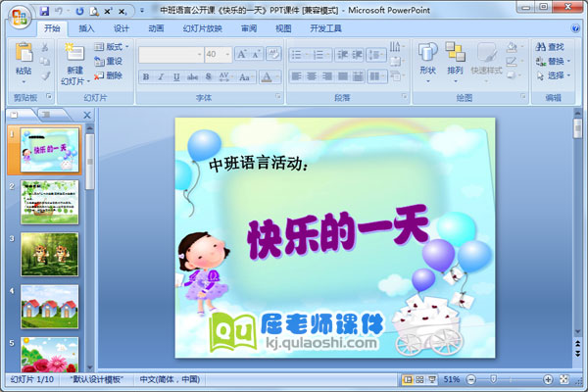Image resolution: width=588 pixels, height=392 pixels.
Task: Click Justify text alignment icon
Action: pos(342,76)
